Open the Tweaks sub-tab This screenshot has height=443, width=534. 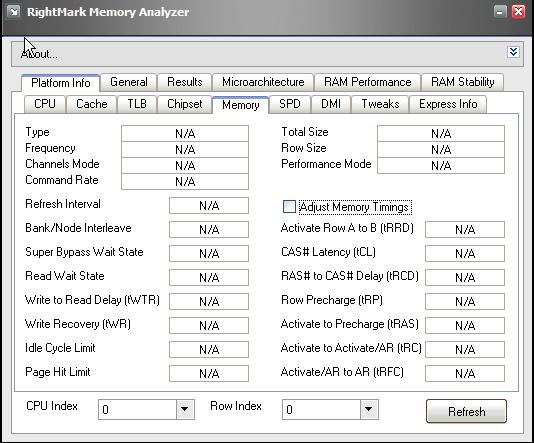pos(380,104)
